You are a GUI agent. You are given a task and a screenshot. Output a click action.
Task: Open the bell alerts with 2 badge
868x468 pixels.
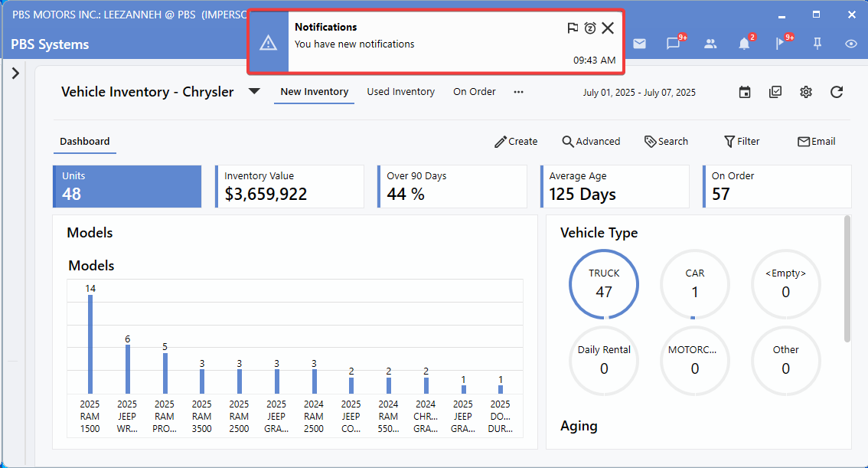pyautogui.click(x=744, y=44)
